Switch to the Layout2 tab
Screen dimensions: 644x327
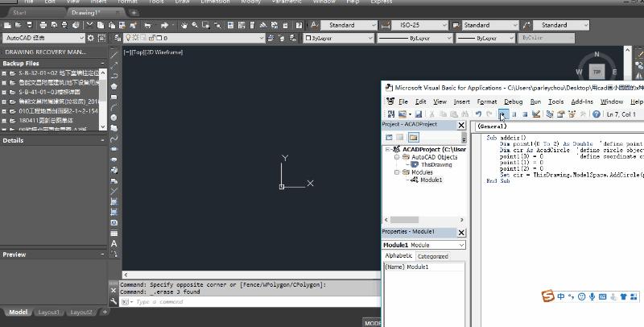(x=81, y=313)
